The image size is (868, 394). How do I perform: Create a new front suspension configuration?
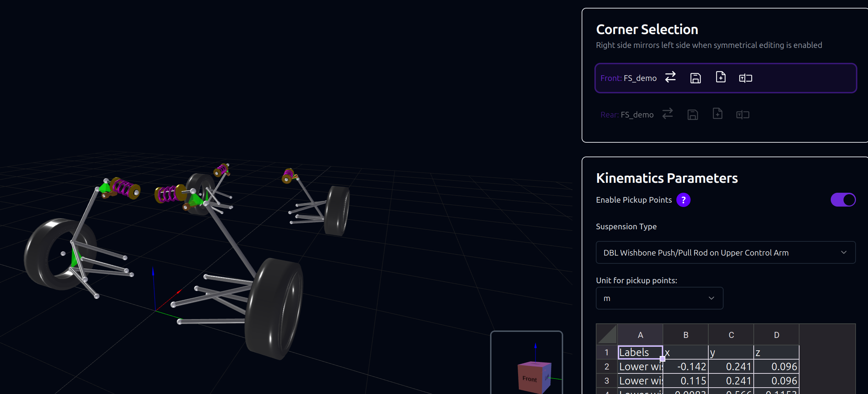tap(720, 77)
